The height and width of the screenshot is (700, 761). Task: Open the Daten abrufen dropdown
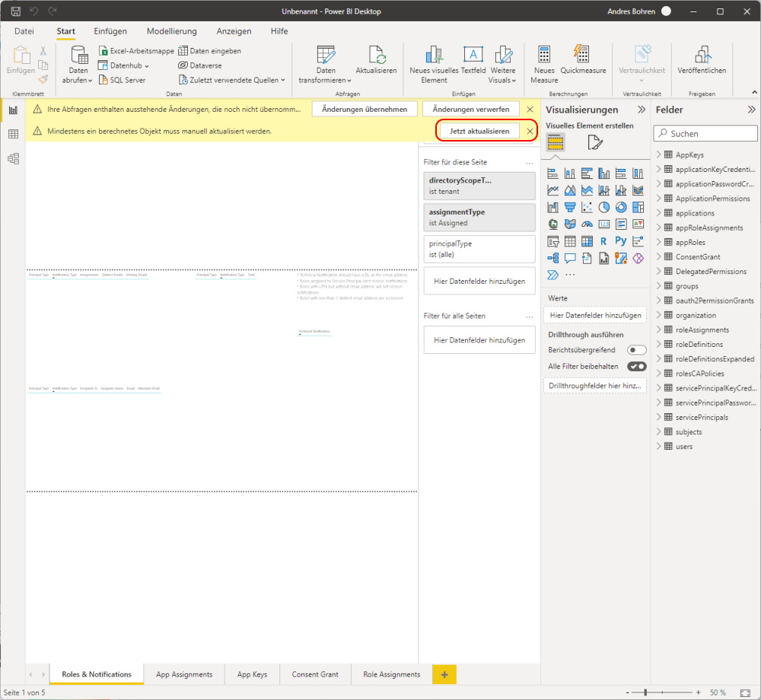coord(78,65)
